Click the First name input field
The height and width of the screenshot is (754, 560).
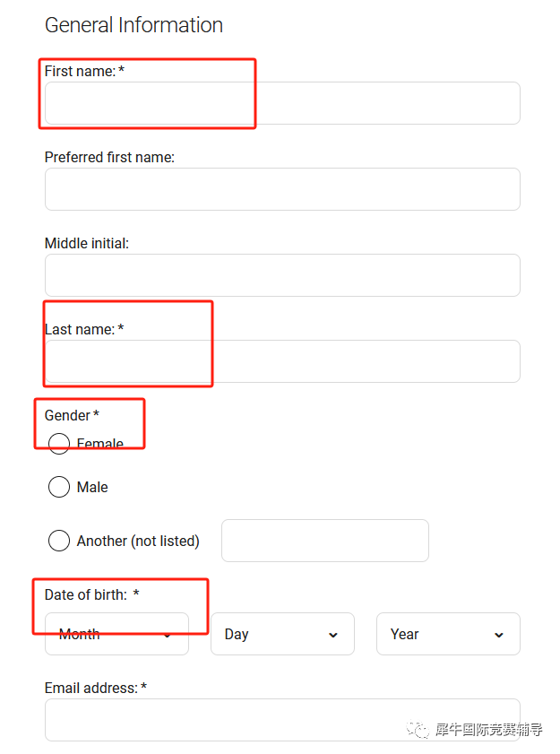(x=282, y=103)
